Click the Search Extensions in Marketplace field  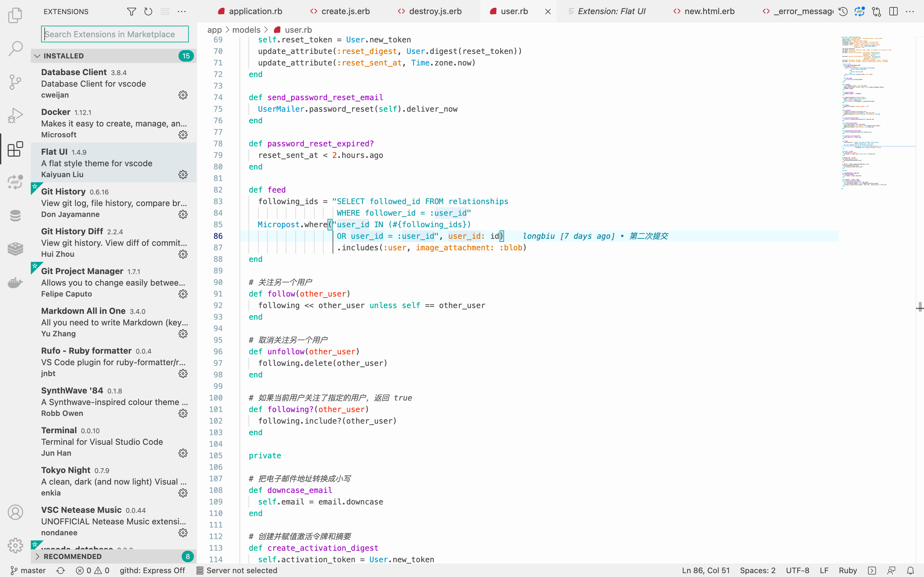[x=115, y=34]
